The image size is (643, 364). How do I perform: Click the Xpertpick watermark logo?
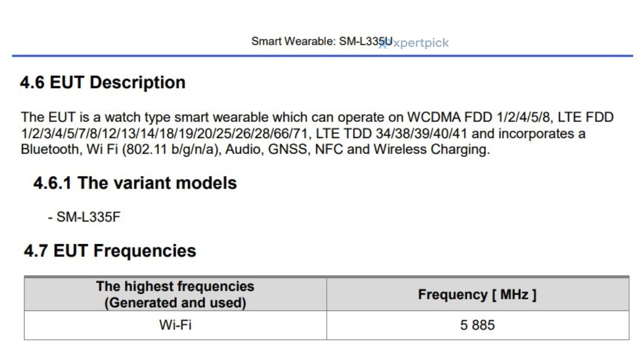point(414,44)
